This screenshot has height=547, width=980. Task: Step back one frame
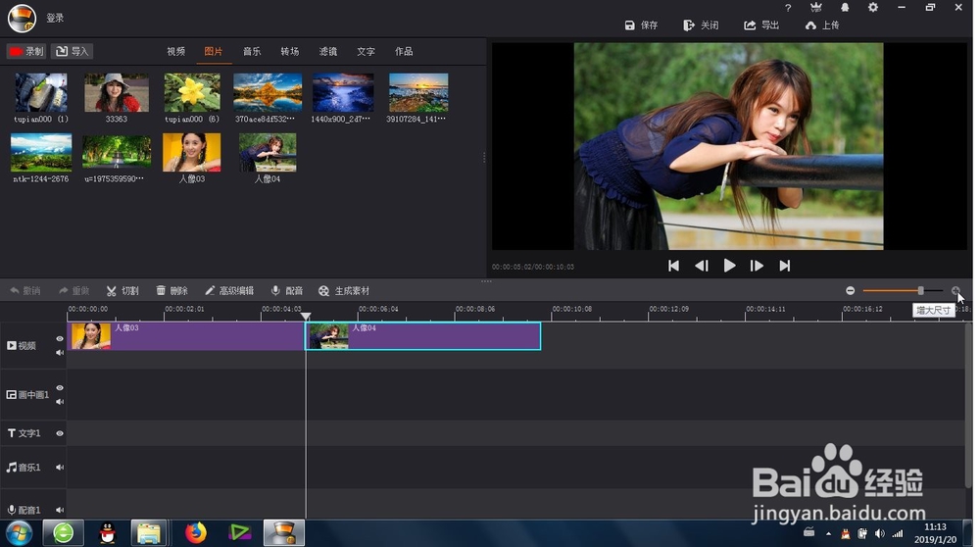point(702,266)
